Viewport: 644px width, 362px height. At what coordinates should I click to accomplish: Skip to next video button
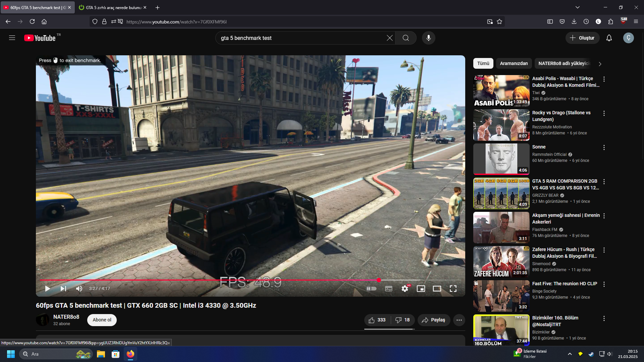tap(63, 289)
